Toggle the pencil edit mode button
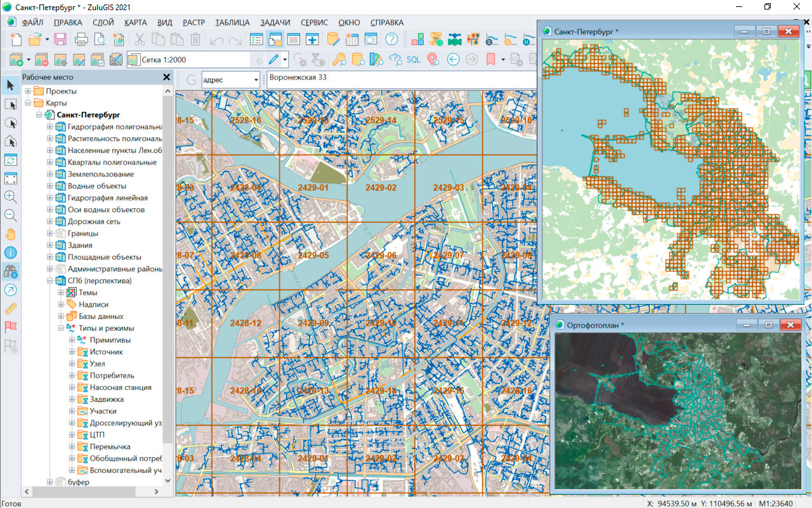This screenshot has width=812, height=508. pyautogui.click(x=273, y=60)
